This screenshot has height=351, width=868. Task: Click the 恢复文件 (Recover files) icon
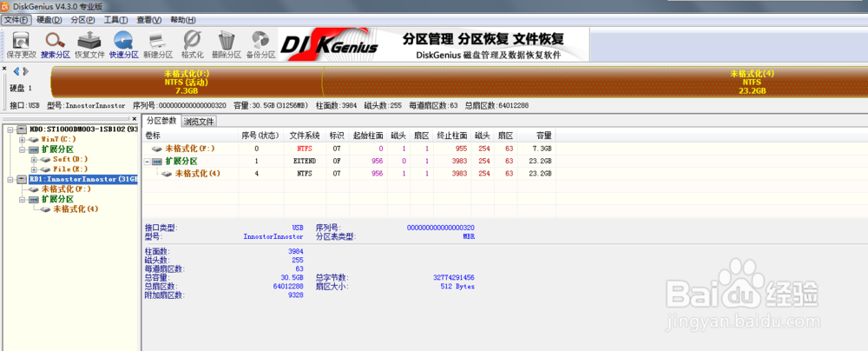click(x=89, y=44)
